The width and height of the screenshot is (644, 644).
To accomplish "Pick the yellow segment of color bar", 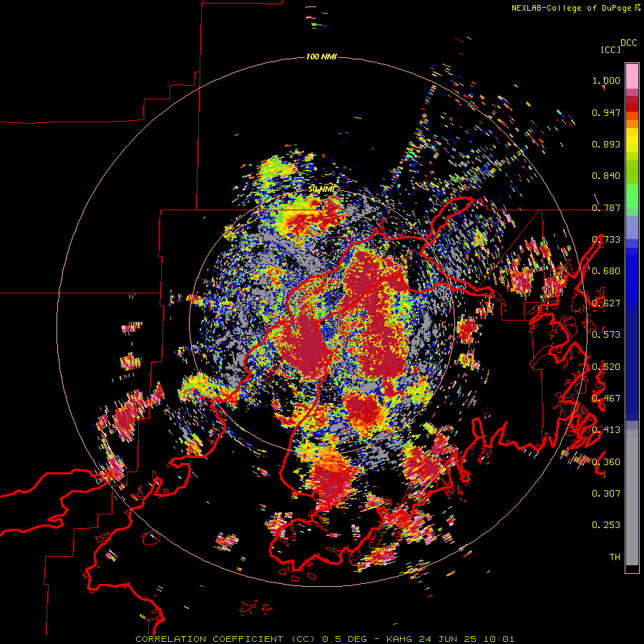I will tap(632, 140).
